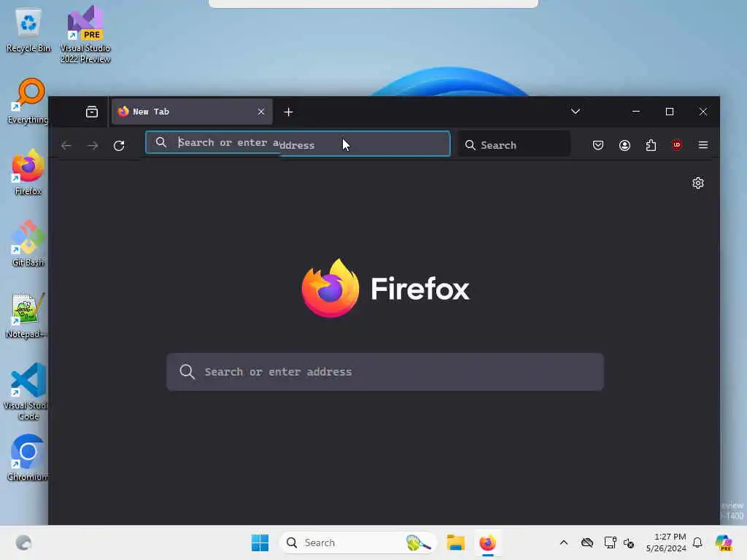The image size is (747, 560).
Task: Open a new tab with the plus button
Action: point(288,112)
